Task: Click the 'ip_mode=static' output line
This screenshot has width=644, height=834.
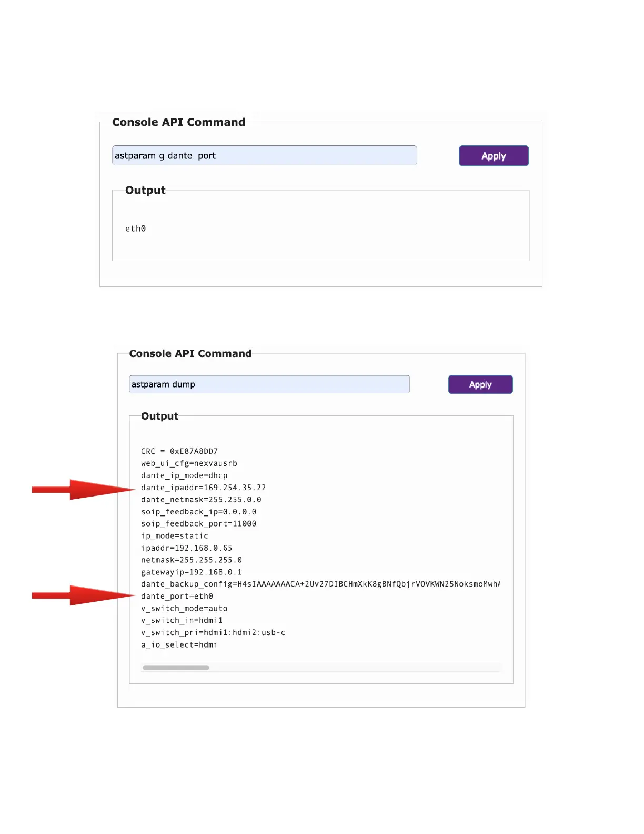Action: click(x=175, y=536)
